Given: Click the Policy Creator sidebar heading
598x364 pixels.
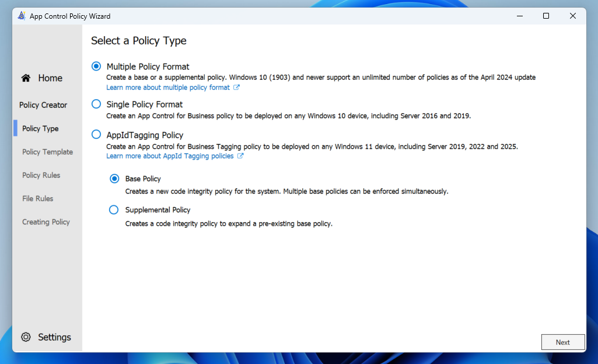Looking at the screenshot, I should [43, 105].
